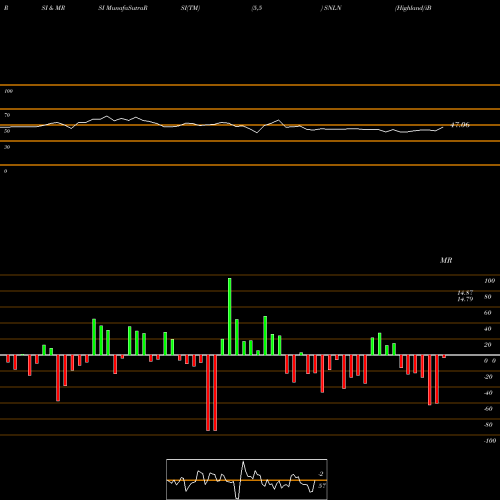
Task: Click the '(Highland)iB' header label
Action: pos(413,8)
